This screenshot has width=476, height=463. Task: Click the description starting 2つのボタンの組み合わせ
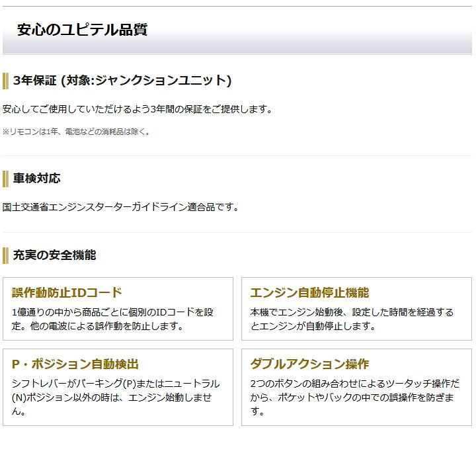[x=355, y=398]
